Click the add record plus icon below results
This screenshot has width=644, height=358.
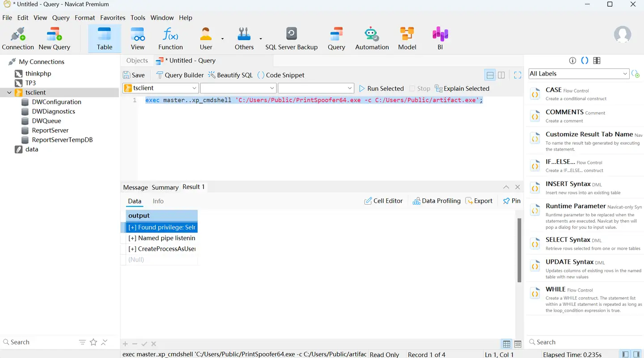(125, 344)
